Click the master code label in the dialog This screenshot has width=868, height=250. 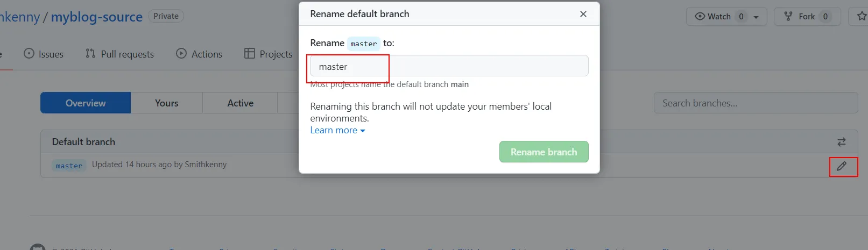[x=363, y=44]
